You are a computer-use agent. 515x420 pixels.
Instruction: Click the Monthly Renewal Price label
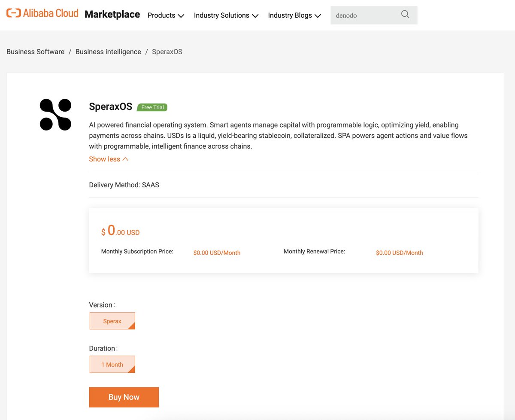315,252
